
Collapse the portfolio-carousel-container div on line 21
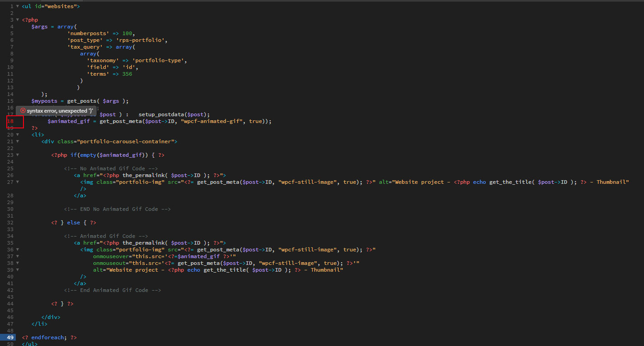point(18,141)
